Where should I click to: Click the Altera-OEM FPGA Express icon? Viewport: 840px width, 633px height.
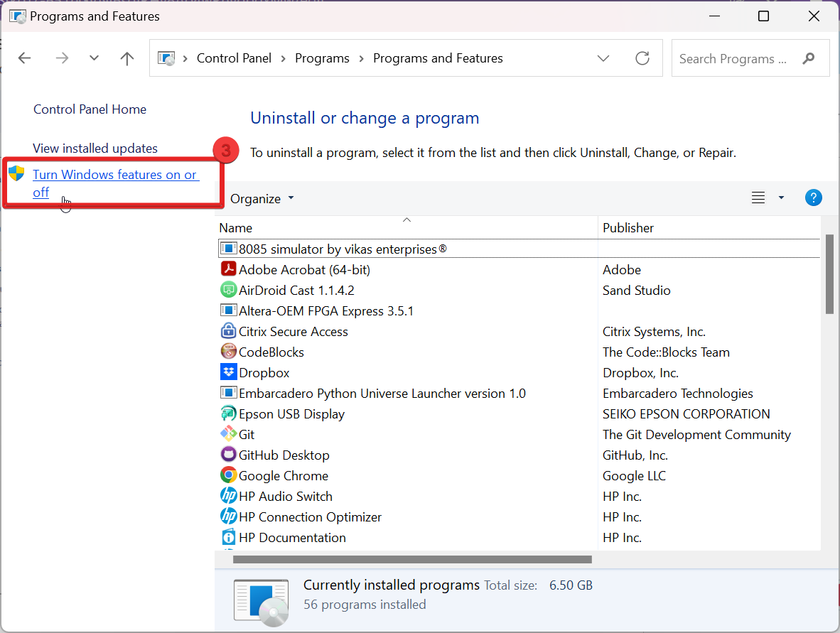[x=229, y=310]
